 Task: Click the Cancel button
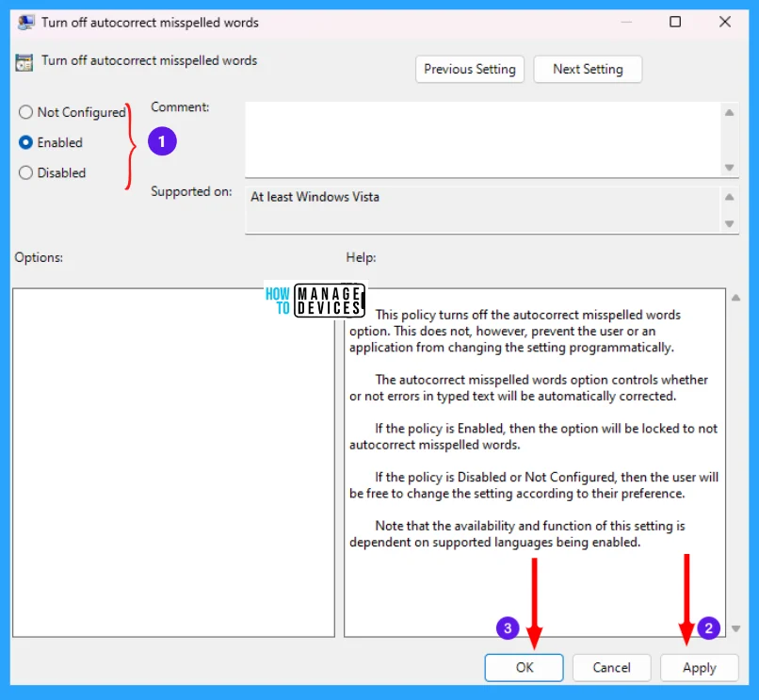click(x=612, y=668)
